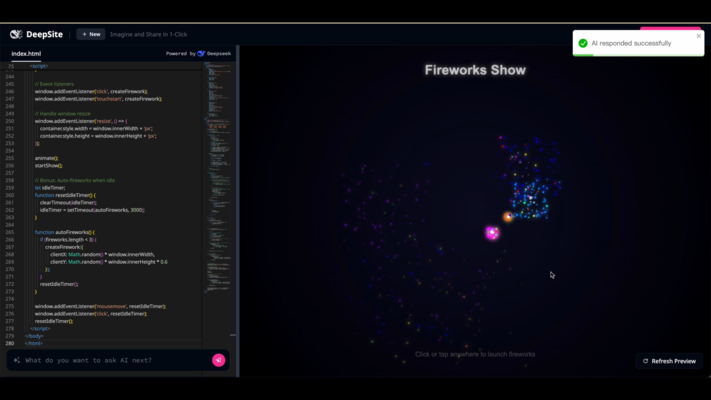The width and height of the screenshot is (711, 400).
Task: Click the plus icon on New button
Action: 84,34
